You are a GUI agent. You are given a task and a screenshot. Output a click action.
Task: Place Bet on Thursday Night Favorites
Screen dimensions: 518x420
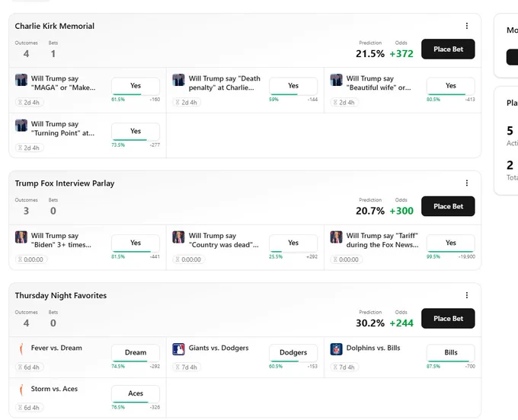(x=448, y=319)
